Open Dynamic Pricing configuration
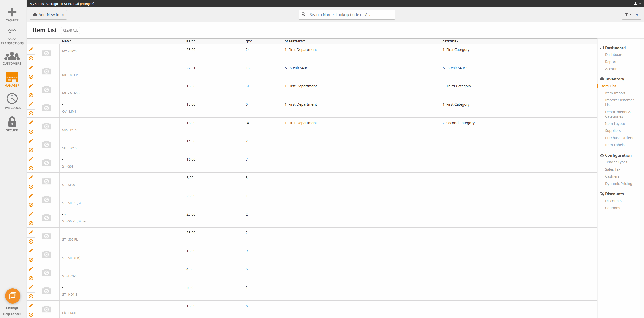 (x=618, y=184)
